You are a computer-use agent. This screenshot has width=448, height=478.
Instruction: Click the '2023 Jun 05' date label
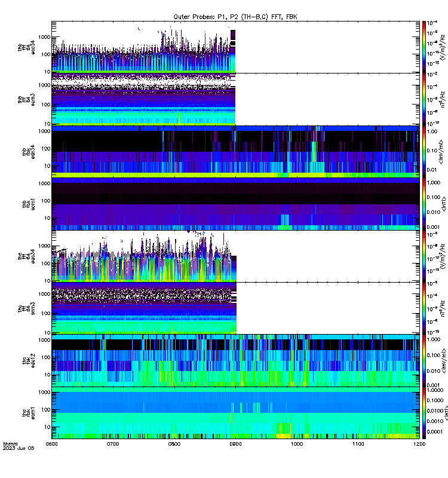(x=19, y=449)
